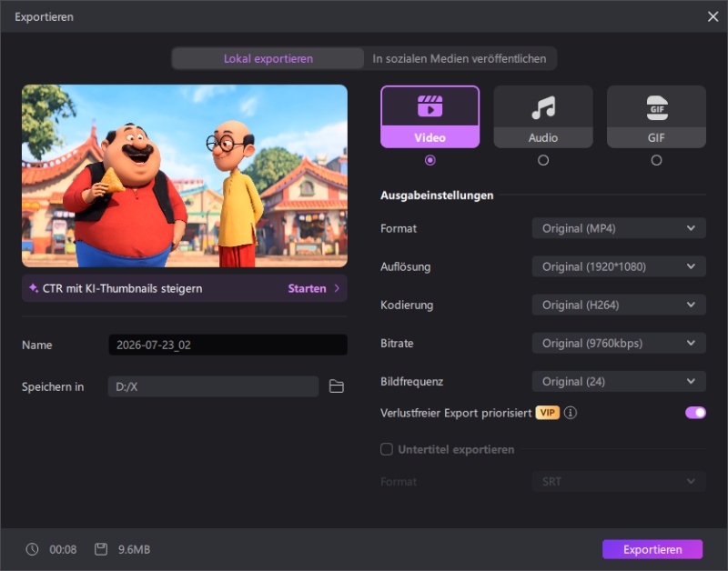This screenshot has height=571, width=728.
Task: Switch to In sozialen Medien veröffentlichen tab
Action: (x=460, y=58)
